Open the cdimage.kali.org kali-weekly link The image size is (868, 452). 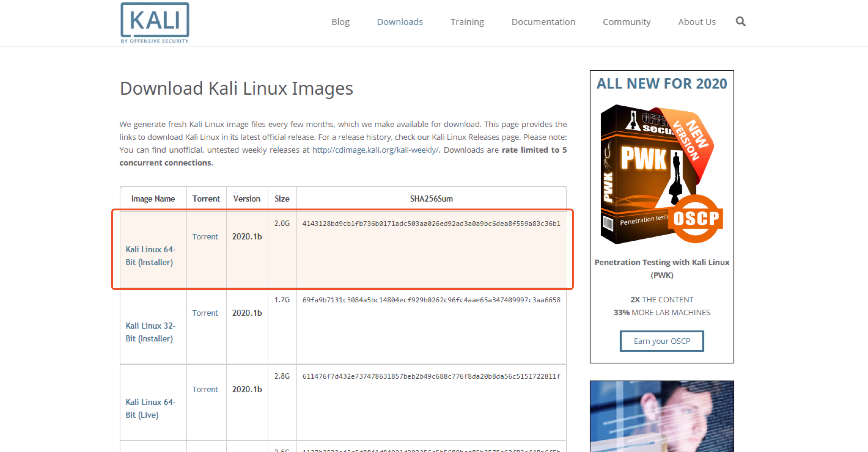click(375, 150)
